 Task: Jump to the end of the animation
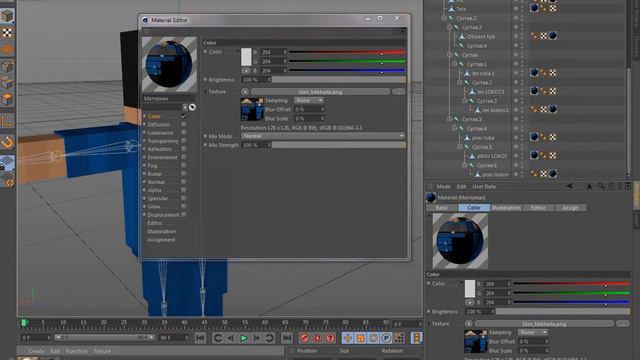tap(287, 338)
